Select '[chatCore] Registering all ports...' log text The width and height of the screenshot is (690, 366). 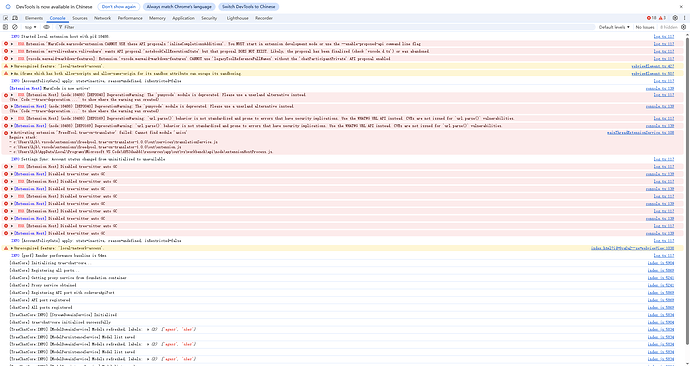44,271
